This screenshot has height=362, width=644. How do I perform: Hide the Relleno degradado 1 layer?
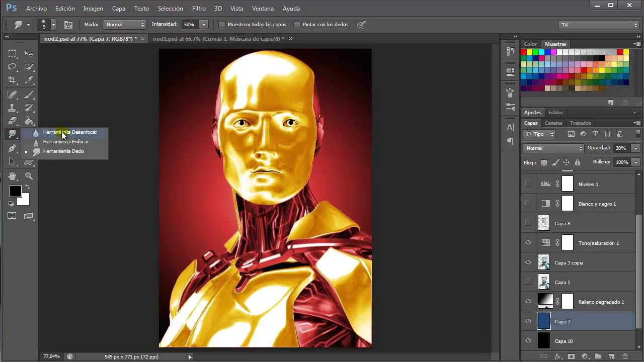[528, 302]
